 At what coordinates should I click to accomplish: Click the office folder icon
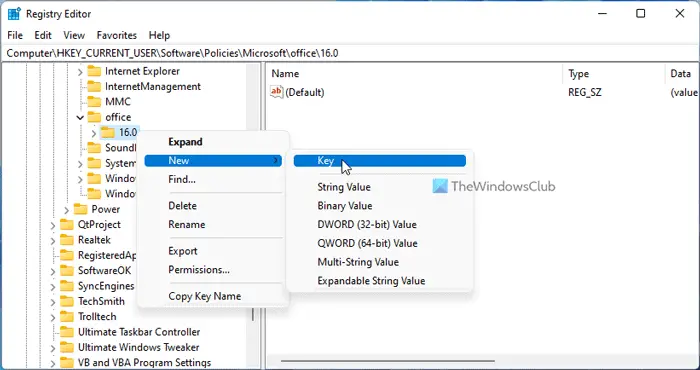94,117
